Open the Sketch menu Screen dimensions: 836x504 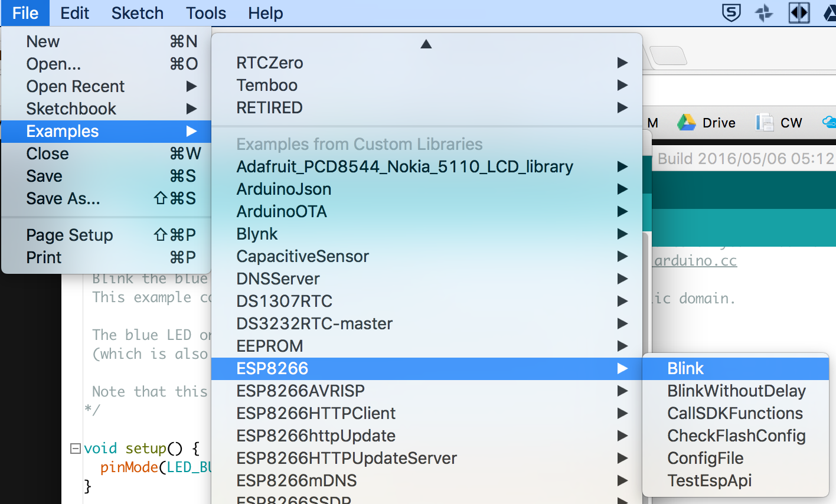pos(137,13)
